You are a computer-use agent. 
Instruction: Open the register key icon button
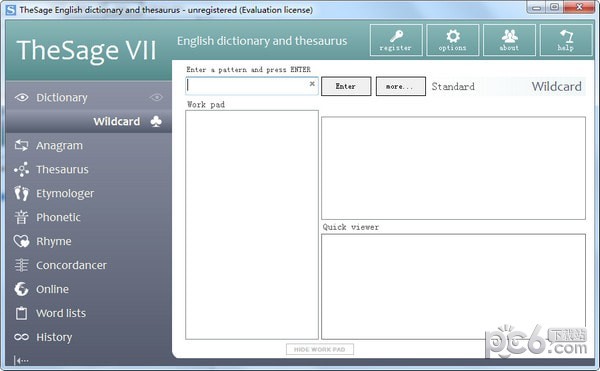(396, 40)
